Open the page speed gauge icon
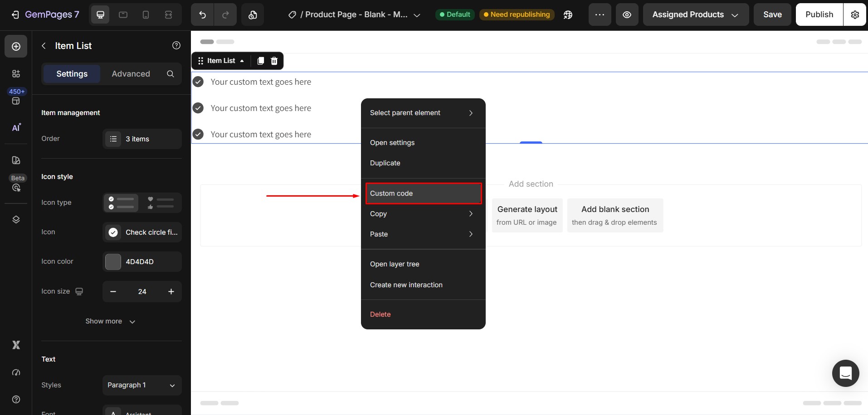 pyautogui.click(x=16, y=372)
